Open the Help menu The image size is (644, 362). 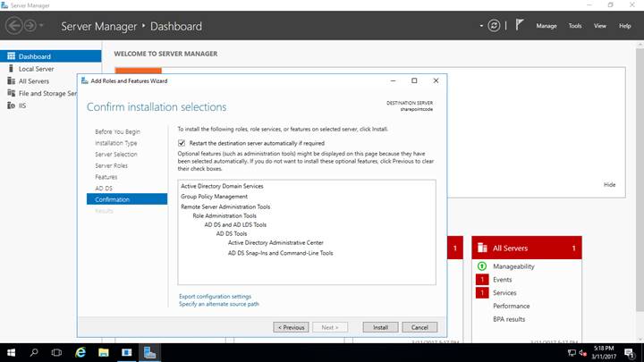[624, 26]
